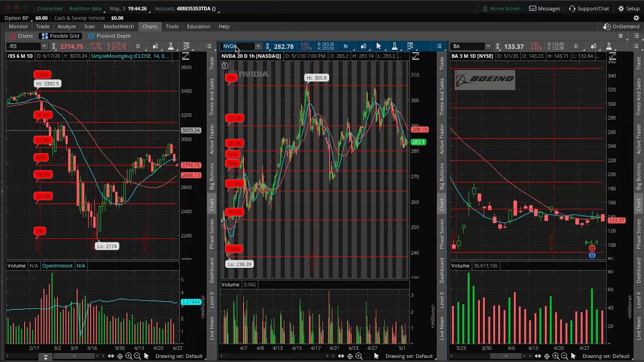Expand the /ES symbol dropdown

point(44,46)
